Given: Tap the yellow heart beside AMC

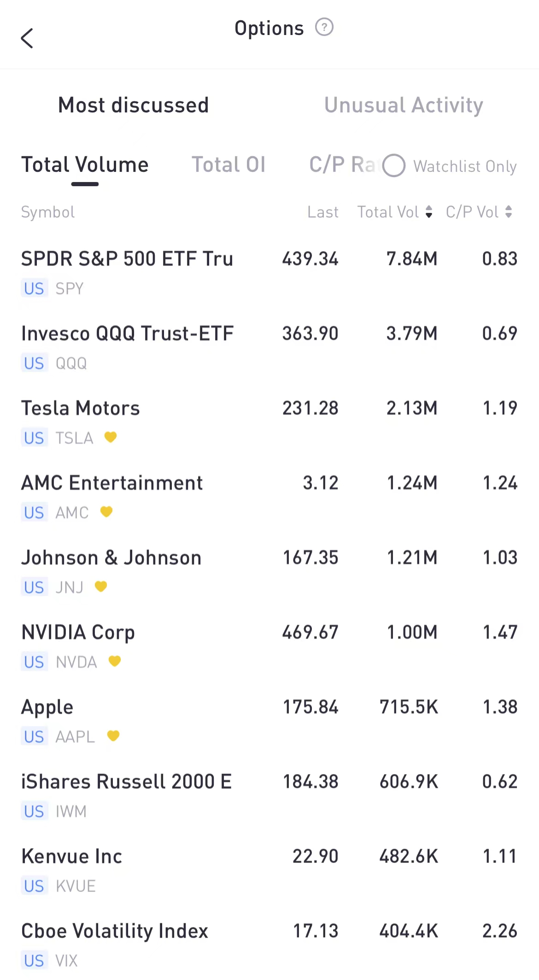Looking at the screenshot, I should pyautogui.click(x=106, y=511).
